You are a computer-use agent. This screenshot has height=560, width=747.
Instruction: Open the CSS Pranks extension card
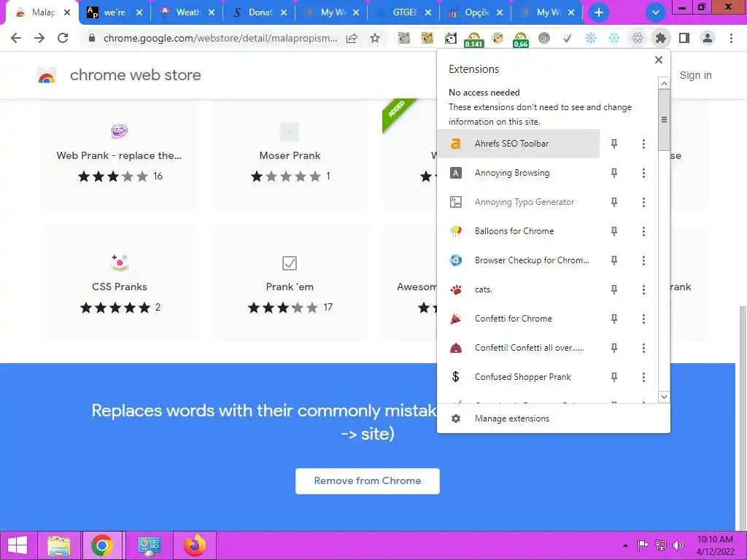(x=120, y=282)
